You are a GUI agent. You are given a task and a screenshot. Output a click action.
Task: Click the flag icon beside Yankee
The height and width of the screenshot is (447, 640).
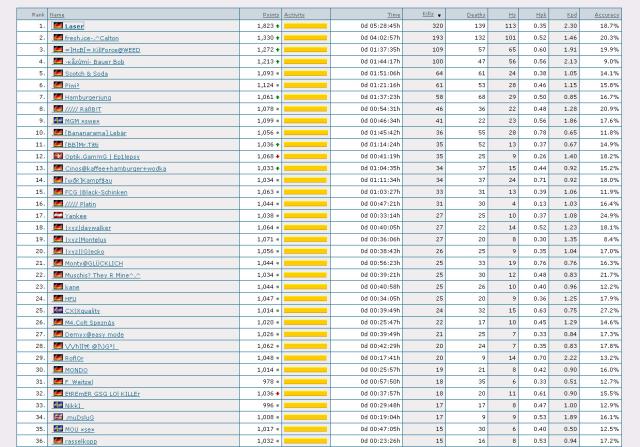(x=58, y=215)
